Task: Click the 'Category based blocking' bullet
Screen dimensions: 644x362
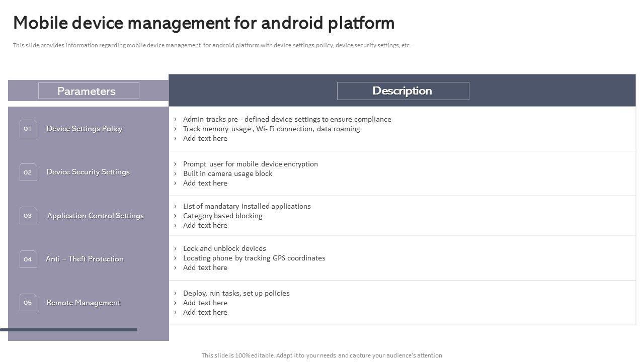Action: [222, 216]
